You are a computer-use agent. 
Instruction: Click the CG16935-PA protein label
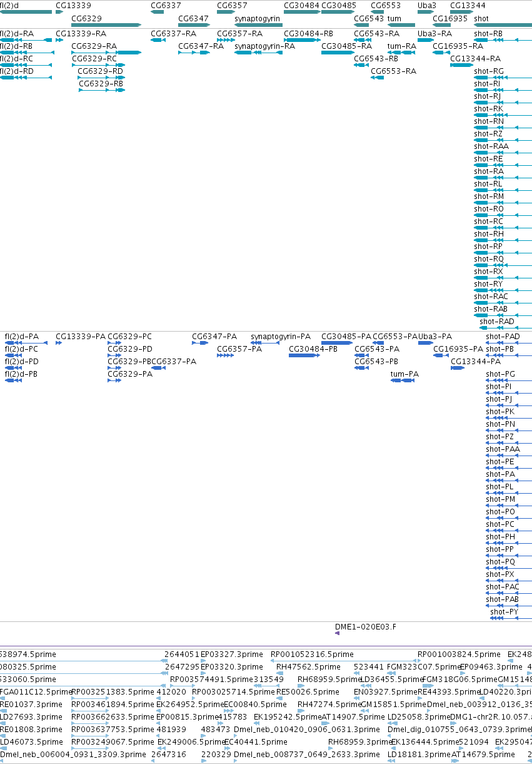(x=458, y=349)
